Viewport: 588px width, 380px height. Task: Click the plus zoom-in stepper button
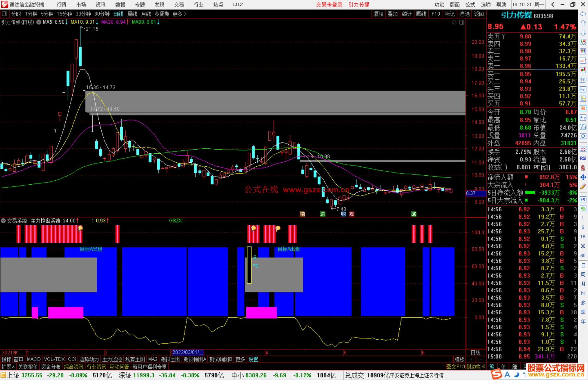tap(471, 359)
